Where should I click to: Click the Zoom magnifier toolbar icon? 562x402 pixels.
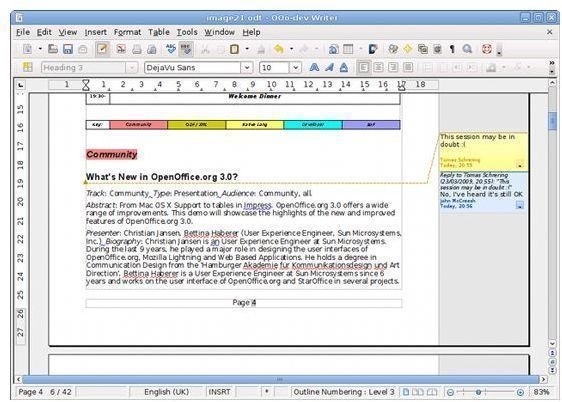(x=467, y=49)
